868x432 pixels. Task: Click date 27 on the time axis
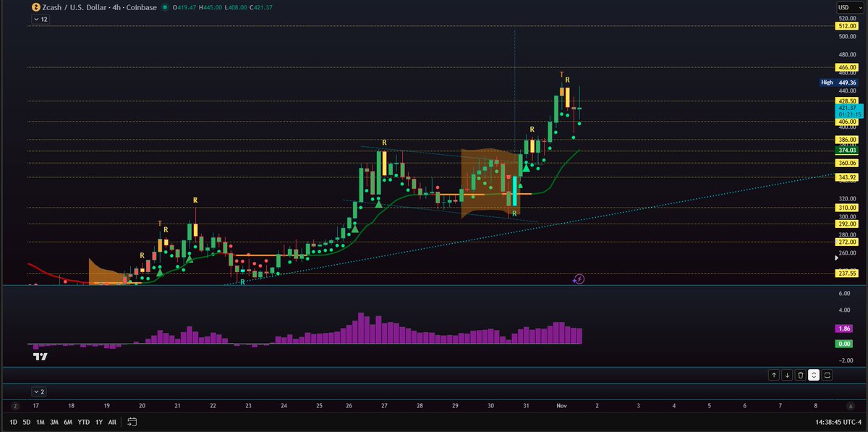tap(384, 406)
